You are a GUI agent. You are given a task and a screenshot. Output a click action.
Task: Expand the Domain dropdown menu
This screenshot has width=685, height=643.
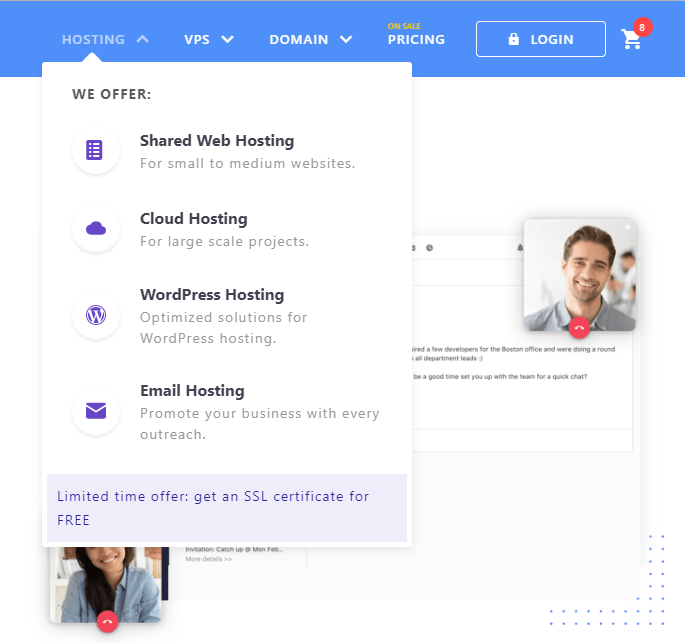click(x=310, y=40)
